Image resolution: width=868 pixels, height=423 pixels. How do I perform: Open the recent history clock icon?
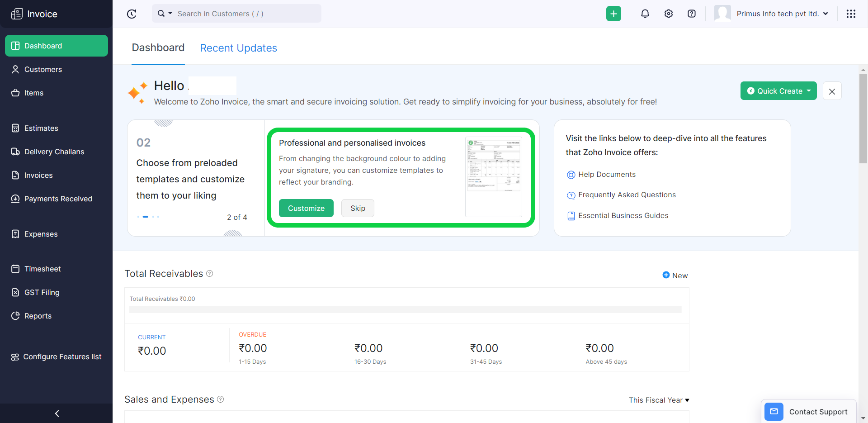[132, 14]
